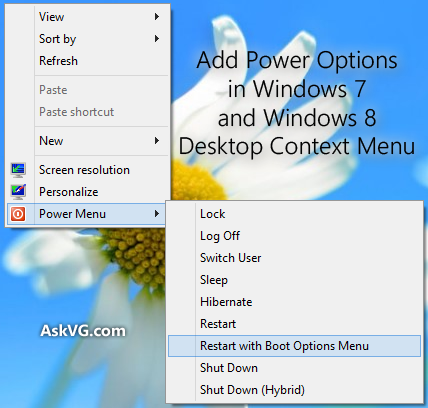Click the Personalize monitor icon
Viewport: 428px width, 408px height.
pyautogui.click(x=18, y=192)
